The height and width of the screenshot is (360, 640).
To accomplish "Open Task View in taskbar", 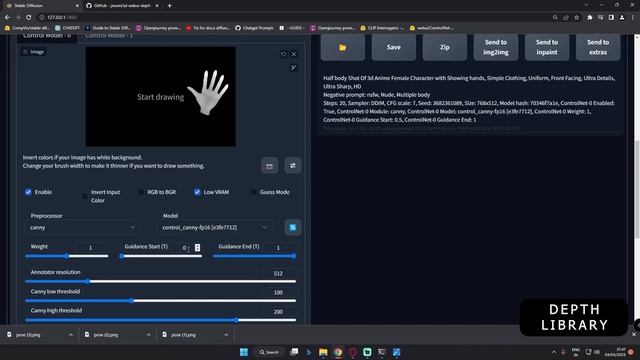I will tap(294, 352).
